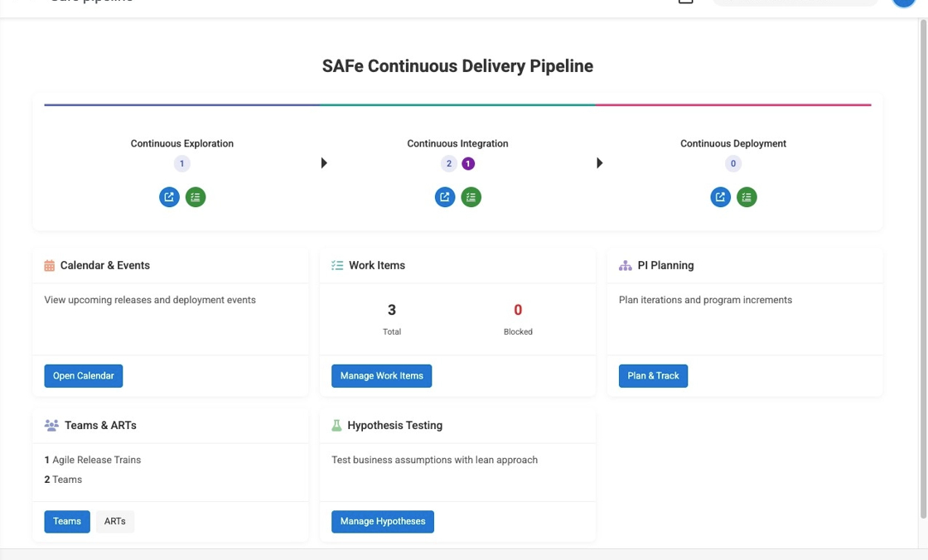Open the work items list icon under Continuous Integration

tap(471, 196)
